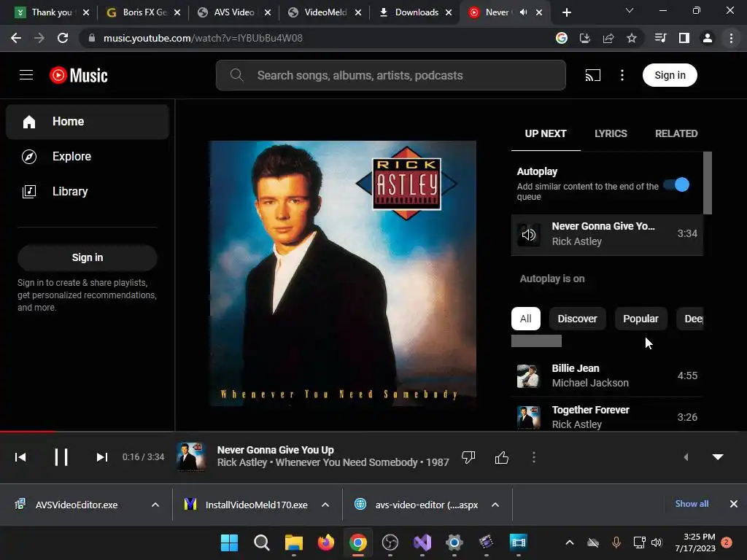Open media controls icon in Chrome toolbar
The width and height of the screenshot is (747, 560).
pyautogui.click(x=661, y=38)
